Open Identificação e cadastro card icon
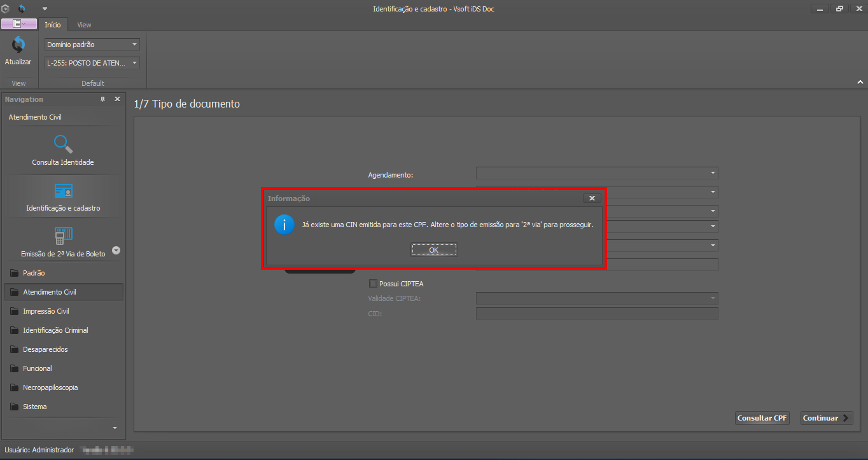 [63, 190]
